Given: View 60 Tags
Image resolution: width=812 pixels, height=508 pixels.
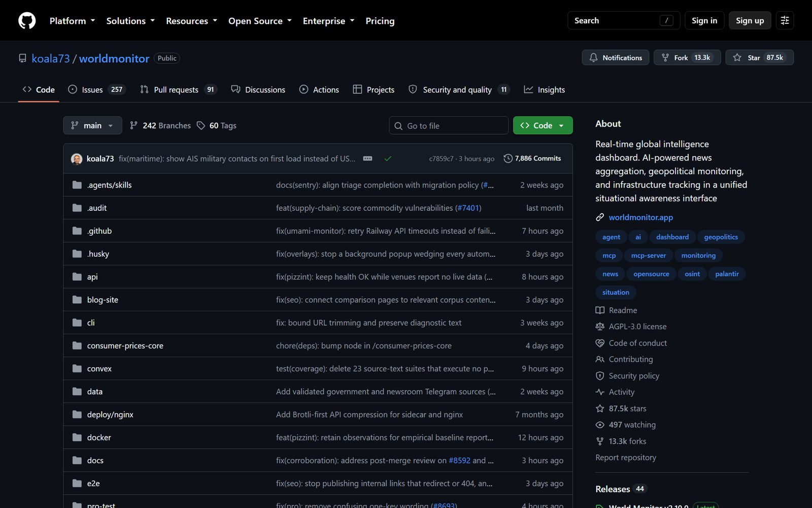Looking at the screenshot, I should [217, 125].
